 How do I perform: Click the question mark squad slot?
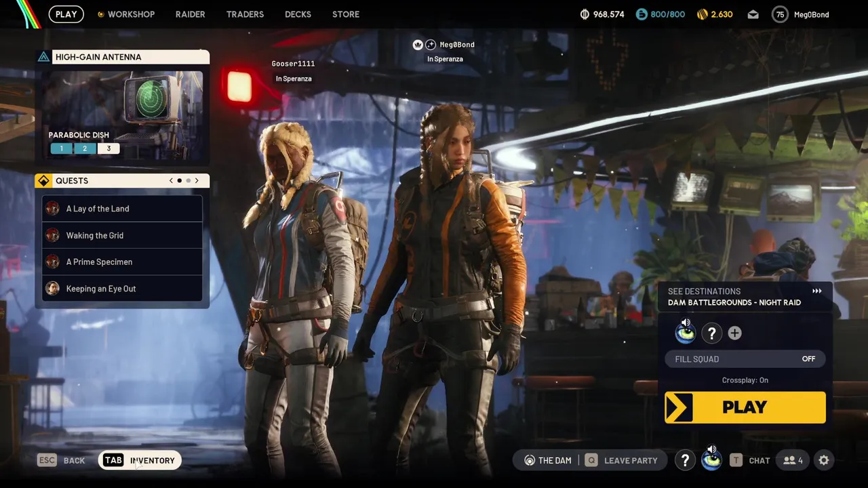click(711, 333)
